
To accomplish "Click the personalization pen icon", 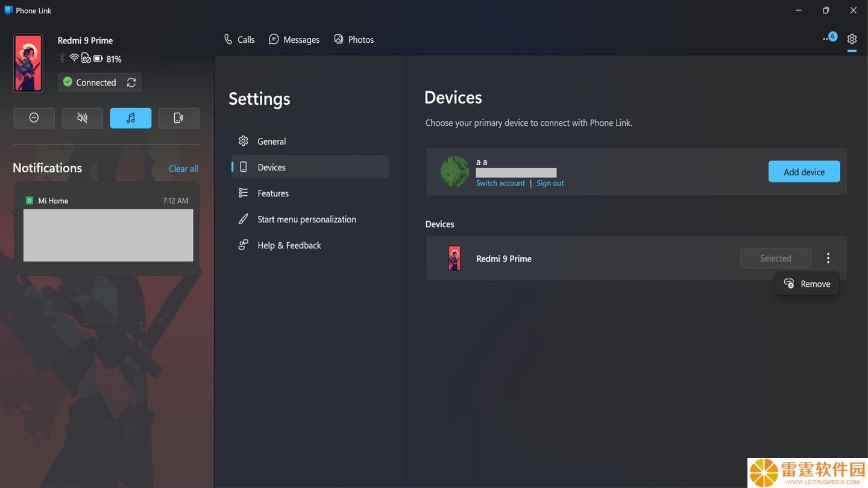I will [x=244, y=219].
